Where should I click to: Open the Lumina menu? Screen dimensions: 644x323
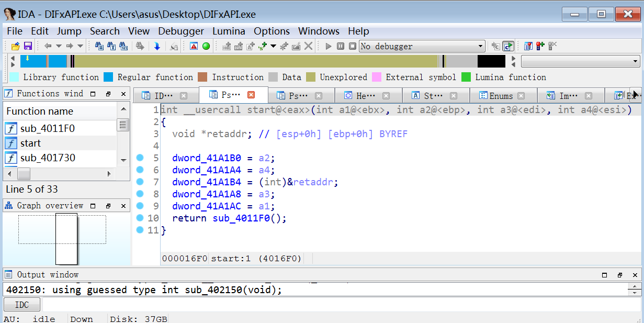coord(229,31)
